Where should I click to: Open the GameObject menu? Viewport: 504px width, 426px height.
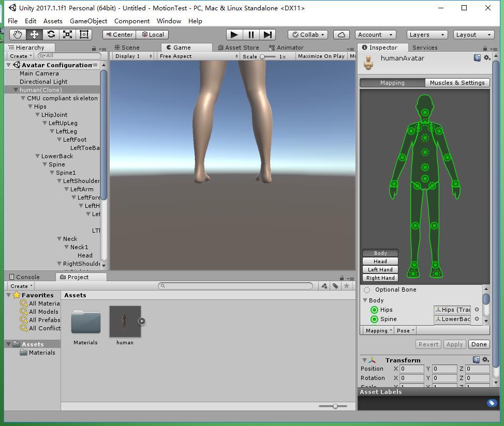point(88,21)
